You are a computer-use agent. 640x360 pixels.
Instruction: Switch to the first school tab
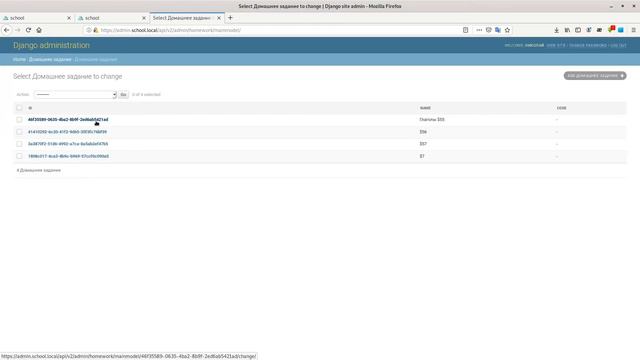pos(37,18)
